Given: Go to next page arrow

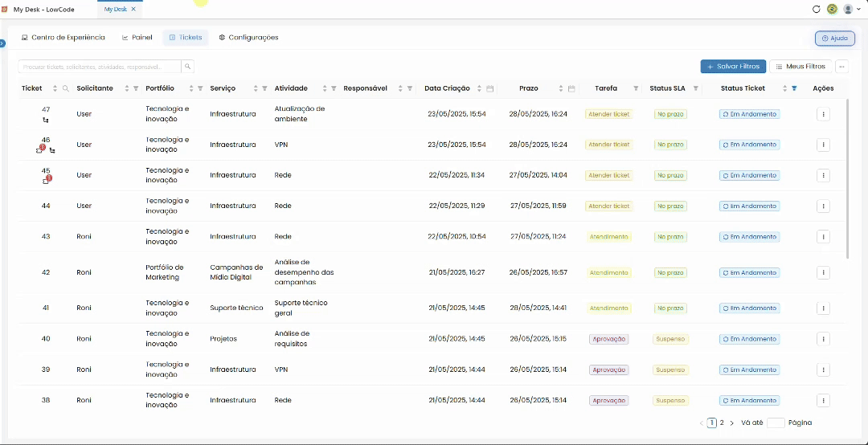Looking at the screenshot, I should (x=732, y=423).
